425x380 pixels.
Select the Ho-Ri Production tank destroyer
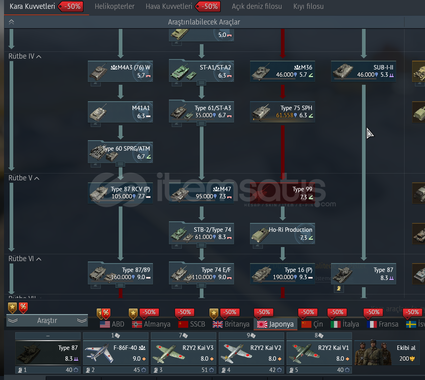(282, 233)
